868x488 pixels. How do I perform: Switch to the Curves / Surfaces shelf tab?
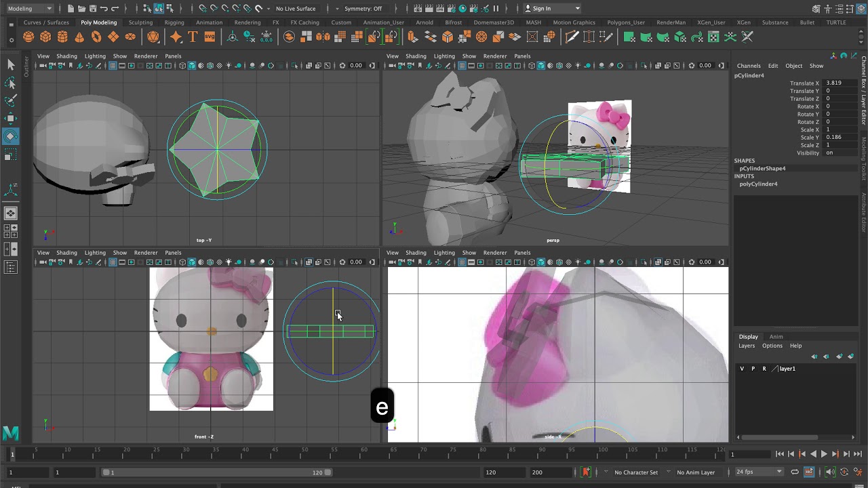[46, 22]
